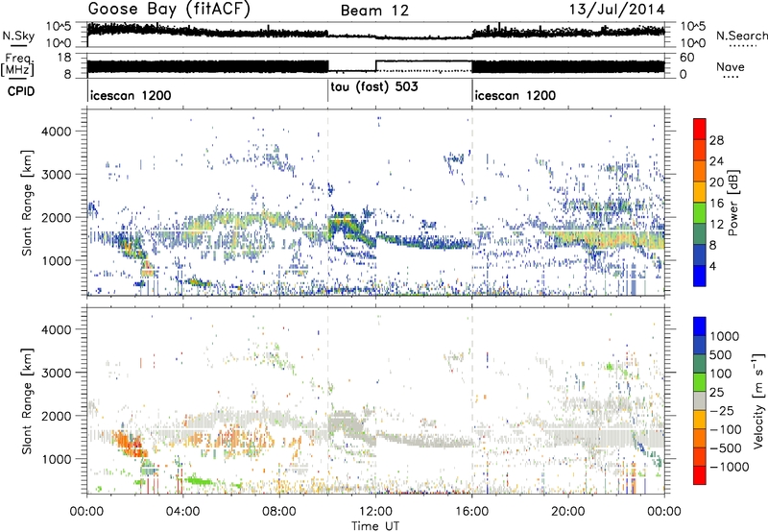Click the '4000' tick of the power panel
The height and width of the screenshot is (532, 768).
[56, 132]
